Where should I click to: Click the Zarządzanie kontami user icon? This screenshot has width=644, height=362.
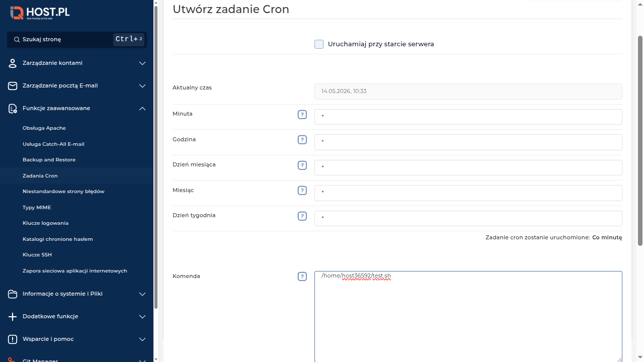point(13,63)
